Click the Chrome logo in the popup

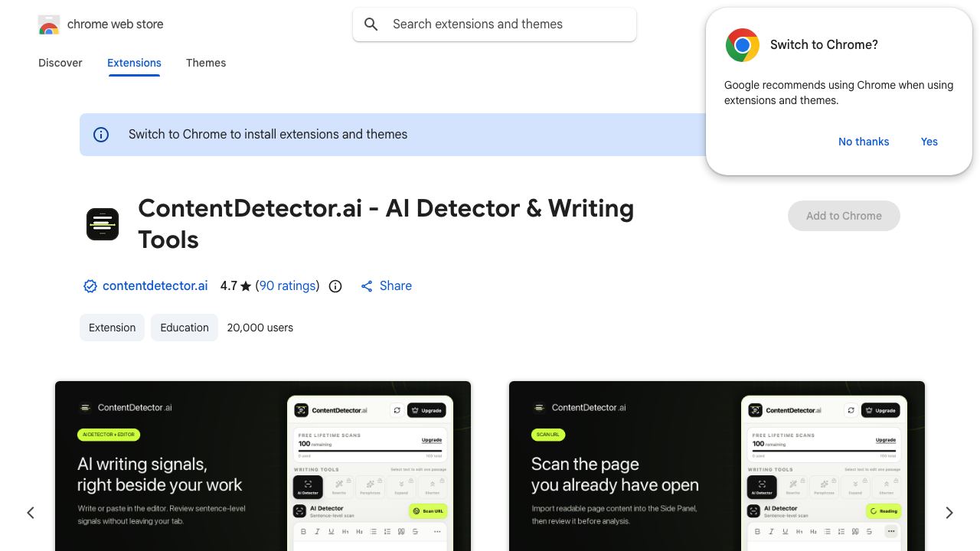click(743, 45)
